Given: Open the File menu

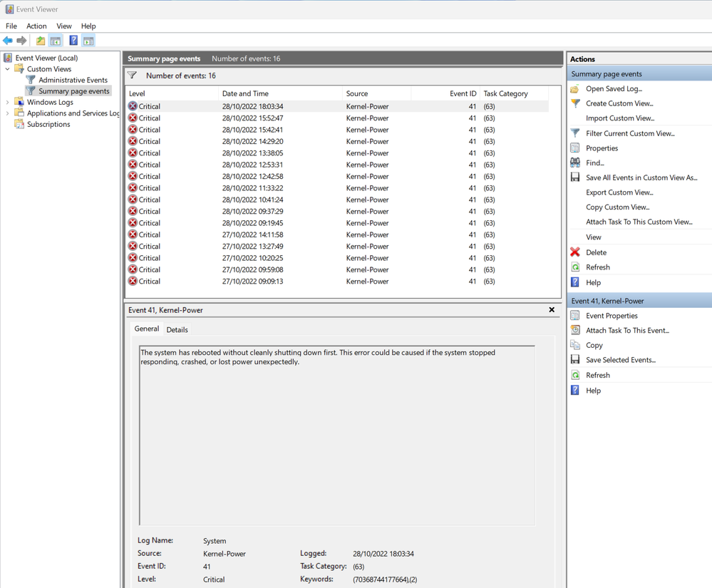Looking at the screenshot, I should 11,26.
